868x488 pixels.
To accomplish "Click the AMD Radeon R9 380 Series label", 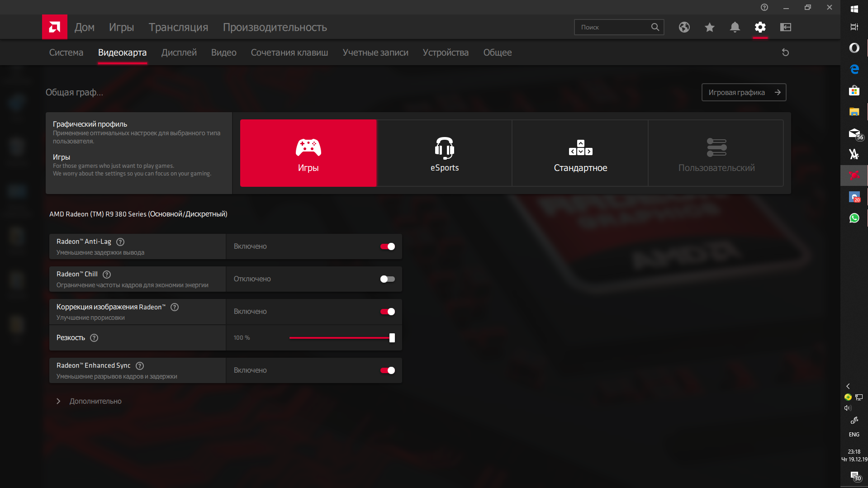I will coord(138,214).
